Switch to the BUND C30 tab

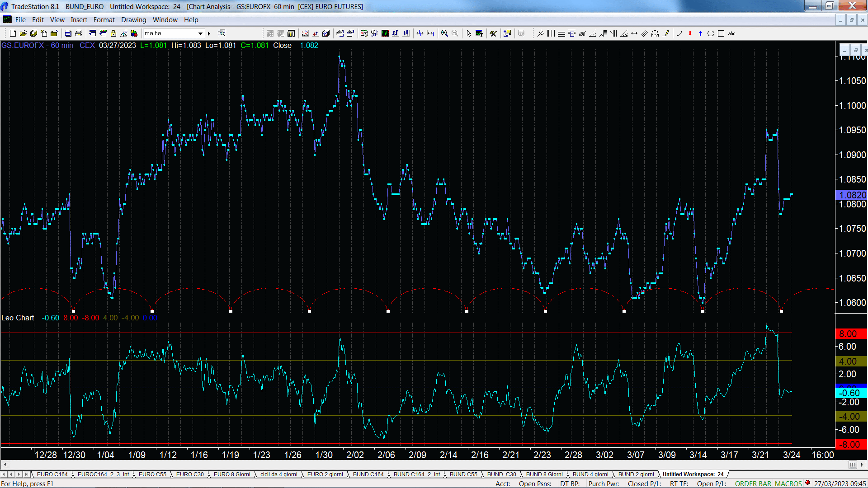[x=501, y=474]
